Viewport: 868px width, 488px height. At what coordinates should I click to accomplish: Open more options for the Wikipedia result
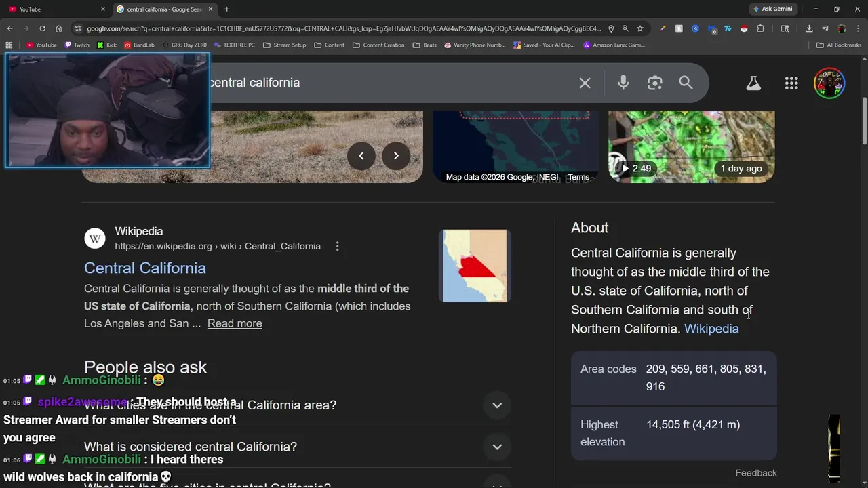click(x=337, y=246)
